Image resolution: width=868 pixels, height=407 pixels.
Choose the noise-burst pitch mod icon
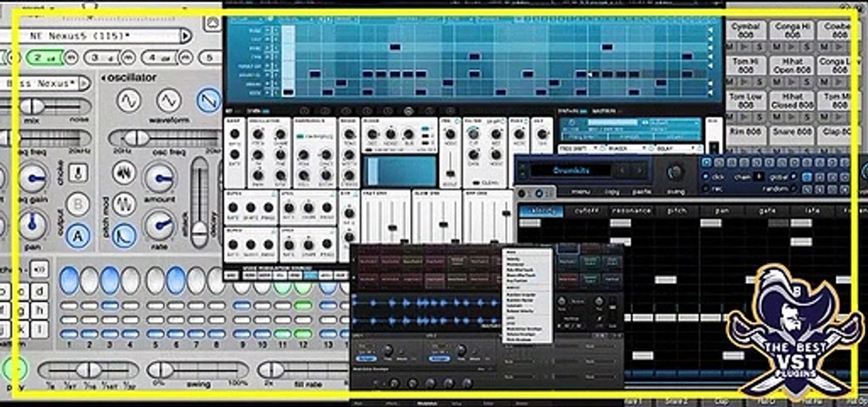tap(124, 173)
